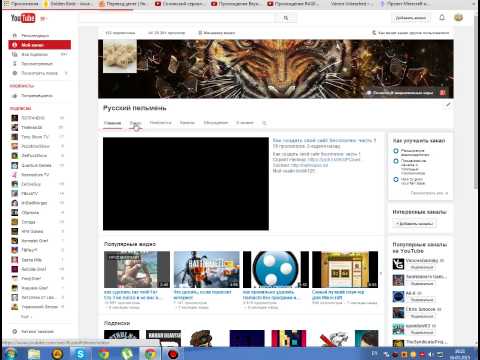480x360 pixels.
Task: Switch to the Плейлисты channel tab
Action: tap(160, 123)
